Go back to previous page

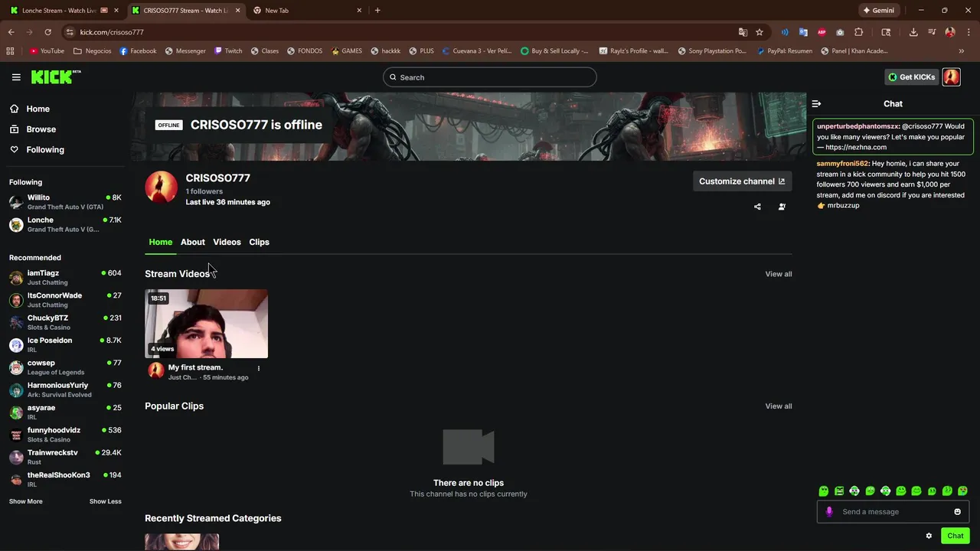tap(11, 32)
